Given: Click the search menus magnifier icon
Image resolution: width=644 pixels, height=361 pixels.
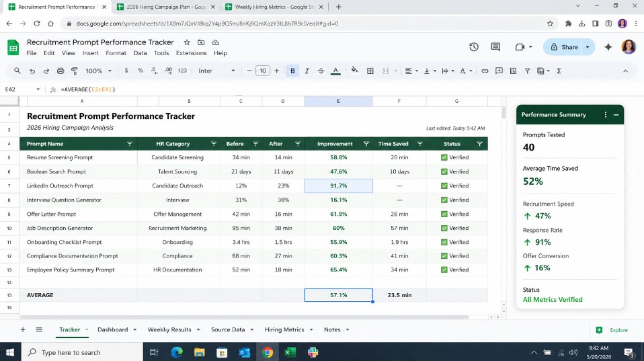Looking at the screenshot, I should point(17,71).
